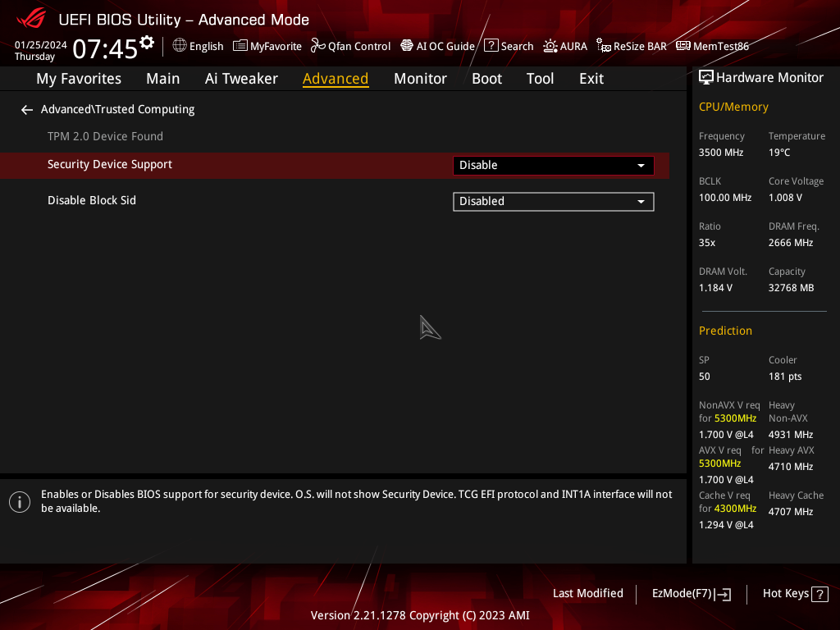Select the Security Device Support row label

(x=110, y=165)
